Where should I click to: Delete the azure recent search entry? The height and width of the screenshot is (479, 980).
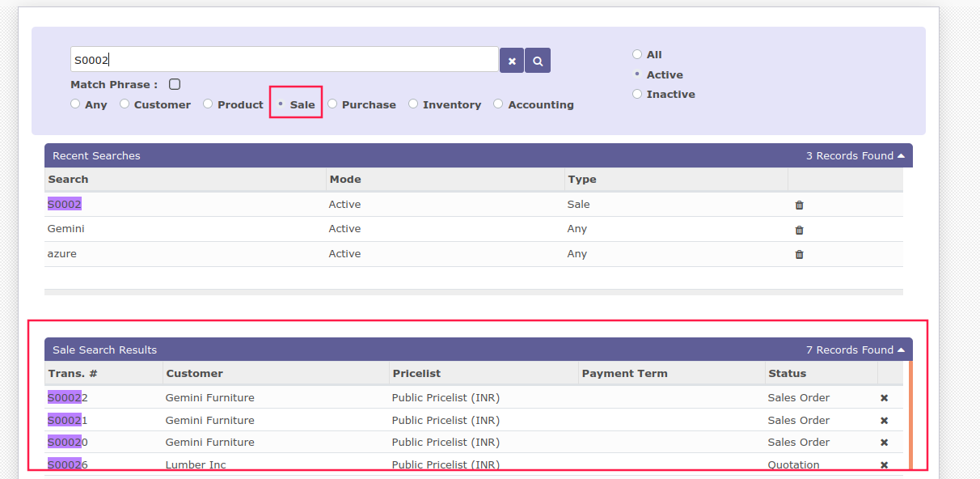tap(799, 254)
